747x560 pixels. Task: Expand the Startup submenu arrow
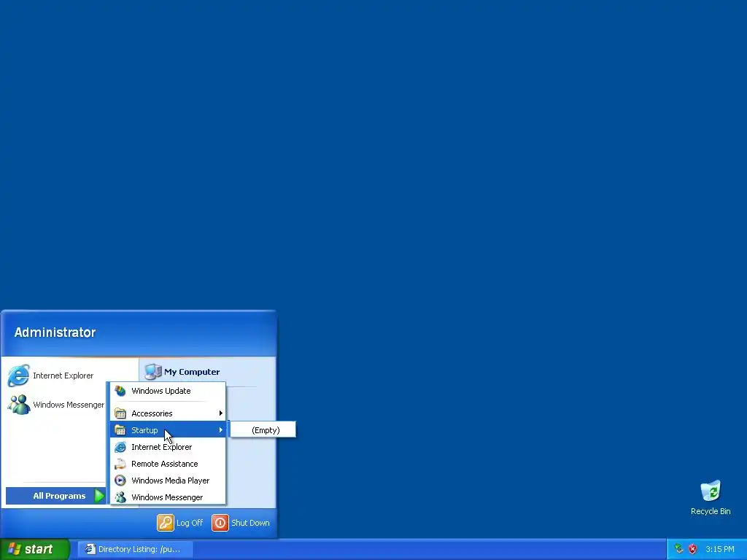point(220,430)
